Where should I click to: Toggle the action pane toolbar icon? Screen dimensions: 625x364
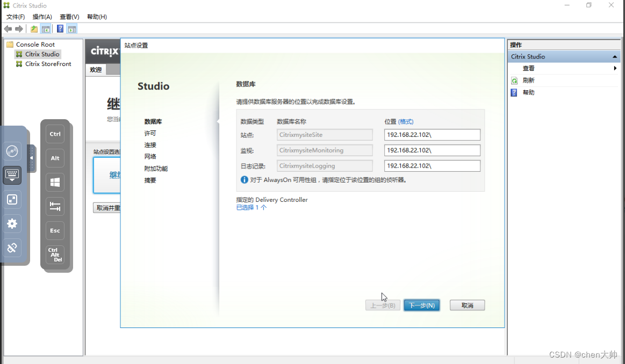click(72, 28)
